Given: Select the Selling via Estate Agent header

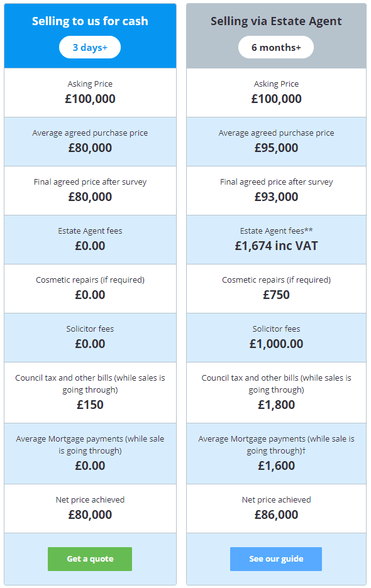Looking at the screenshot, I should click(275, 21).
